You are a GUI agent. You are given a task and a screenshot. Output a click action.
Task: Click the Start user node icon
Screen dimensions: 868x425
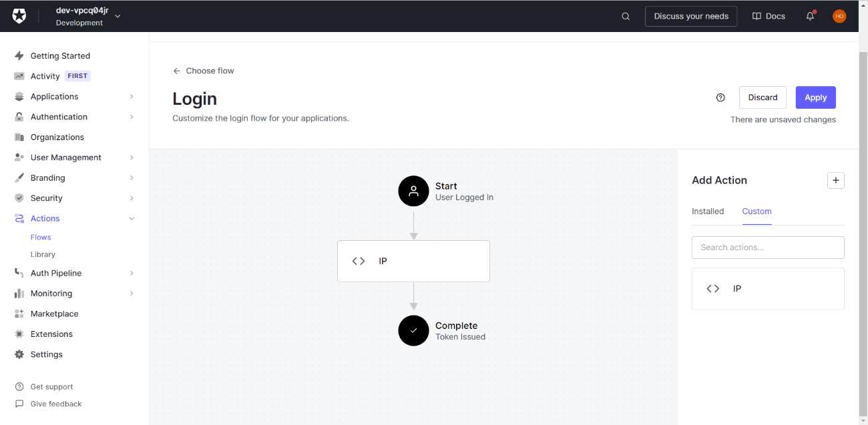point(413,191)
